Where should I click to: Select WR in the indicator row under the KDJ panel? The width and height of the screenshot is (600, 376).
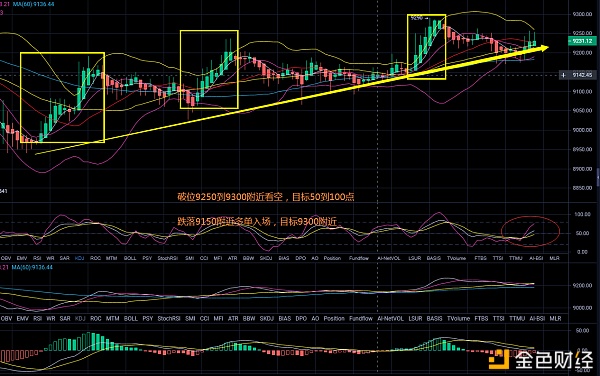50,258
